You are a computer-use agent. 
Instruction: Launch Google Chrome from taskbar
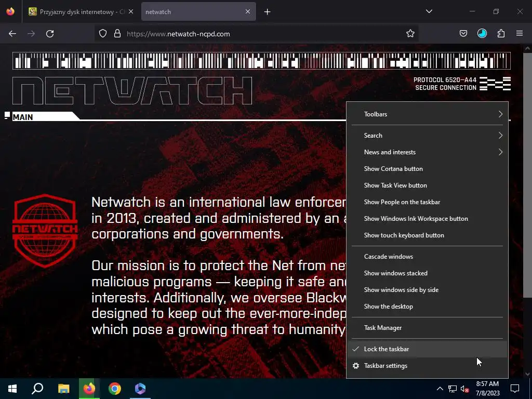115,389
